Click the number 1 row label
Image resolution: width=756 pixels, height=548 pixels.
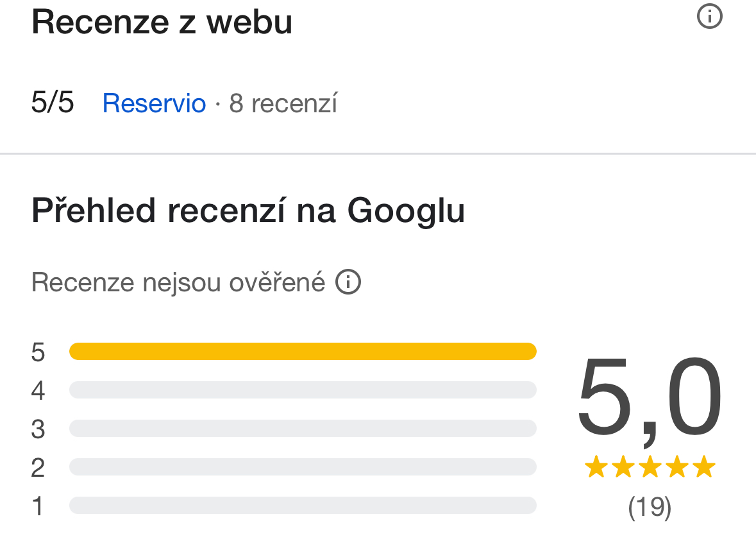coord(38,506)
